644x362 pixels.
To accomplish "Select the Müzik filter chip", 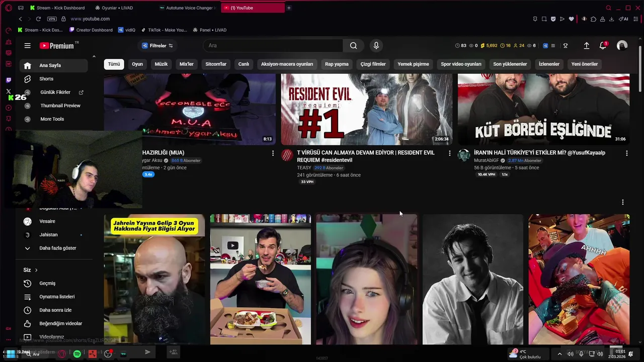I will [161, 64].
